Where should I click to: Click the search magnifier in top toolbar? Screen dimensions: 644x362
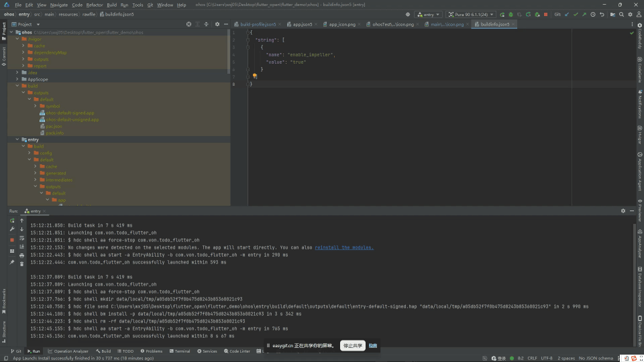(x=621, y=14)
